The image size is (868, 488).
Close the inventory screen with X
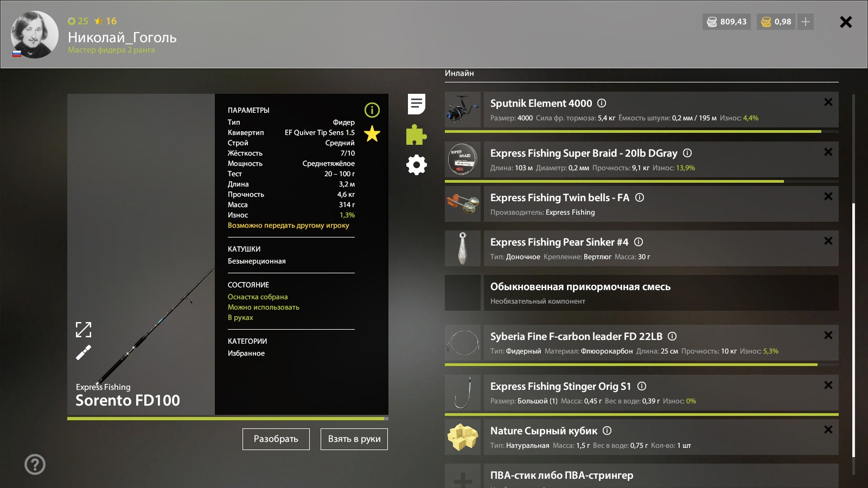pos(846,22)
